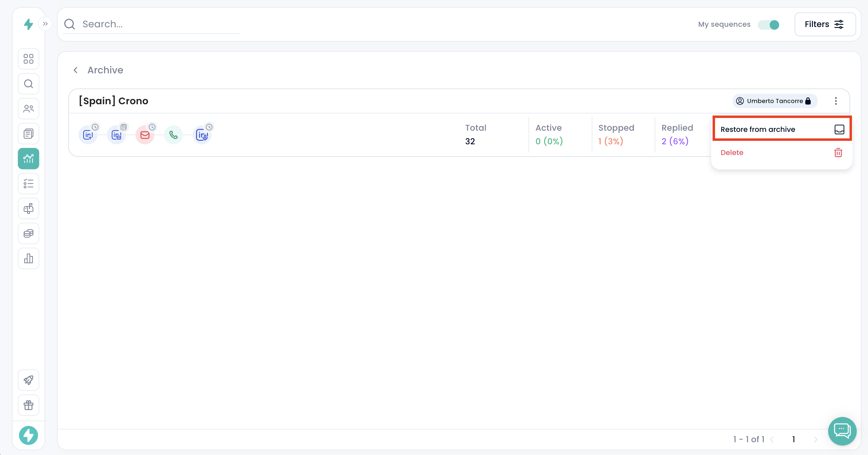Open the bar chart analytics icon in sidebar
The height and width of the screenshot is (455, 868).
click(x=28, y=258)
